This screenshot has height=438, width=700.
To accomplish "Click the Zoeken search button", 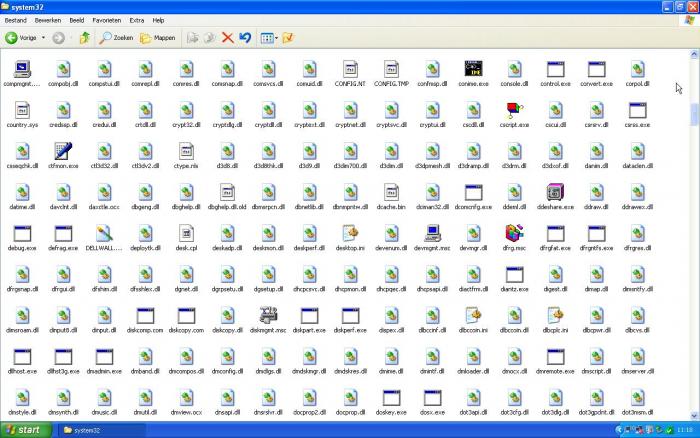I will [116, 38].
